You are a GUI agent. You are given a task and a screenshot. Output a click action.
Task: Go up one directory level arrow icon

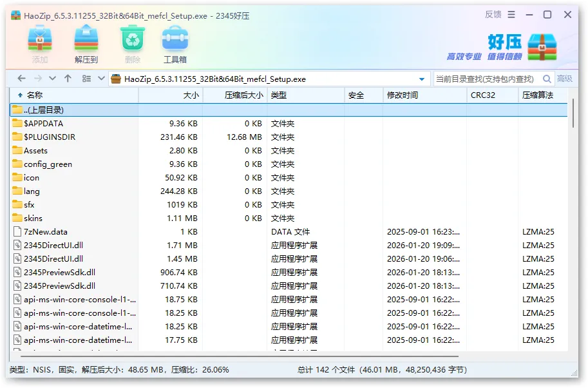tap(68, 77)
